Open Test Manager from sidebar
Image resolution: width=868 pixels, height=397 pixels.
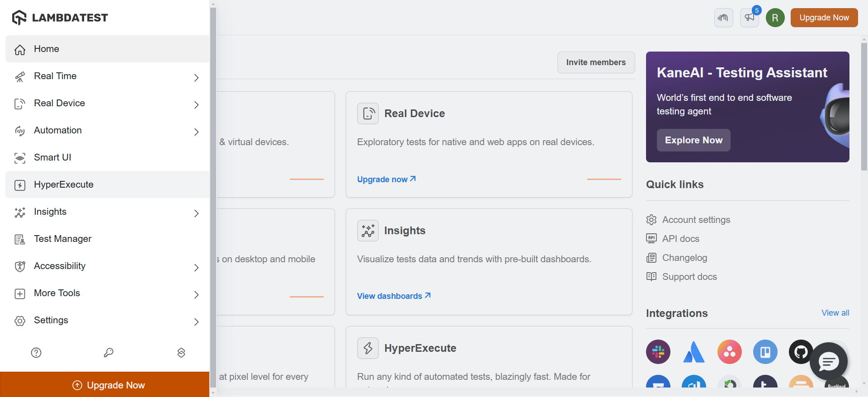point(63,239)
